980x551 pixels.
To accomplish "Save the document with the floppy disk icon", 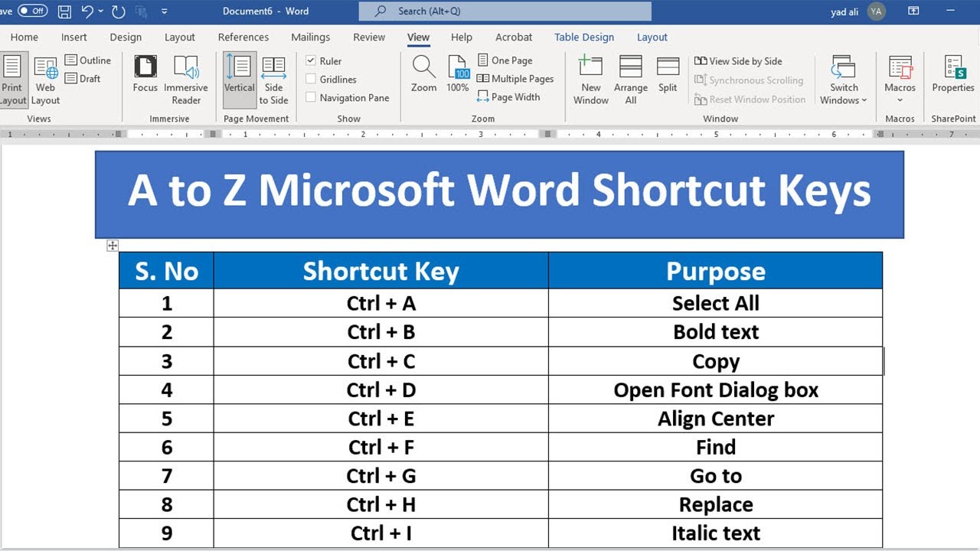I will [x=64, y=11].
